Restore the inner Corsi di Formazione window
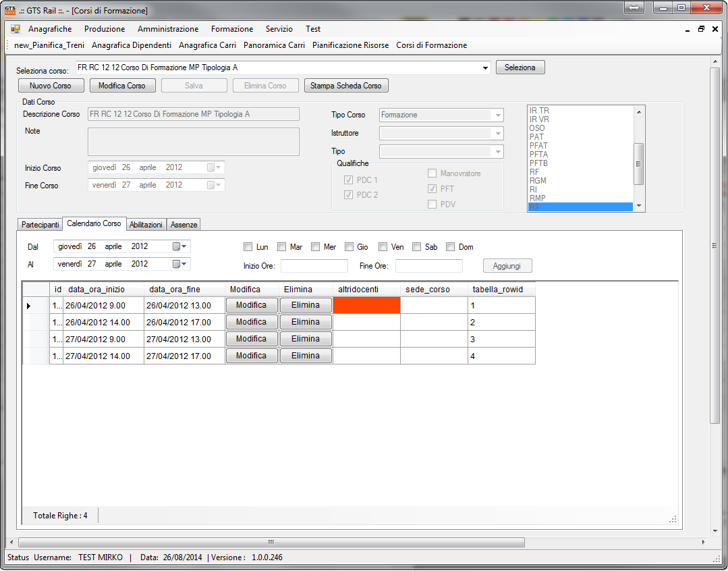Image resolution: width=728 pixels, height=571 pixels. click(701, 29)
